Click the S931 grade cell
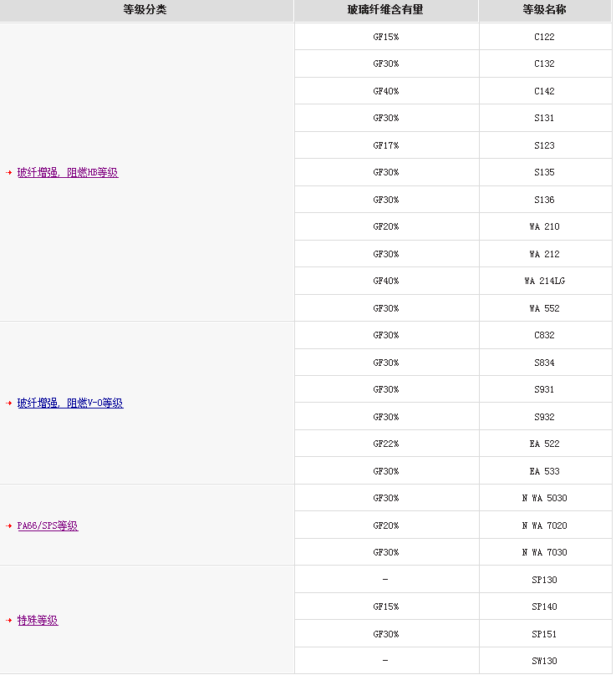This screenshot has height=680, width=616. tap(544, 390)
